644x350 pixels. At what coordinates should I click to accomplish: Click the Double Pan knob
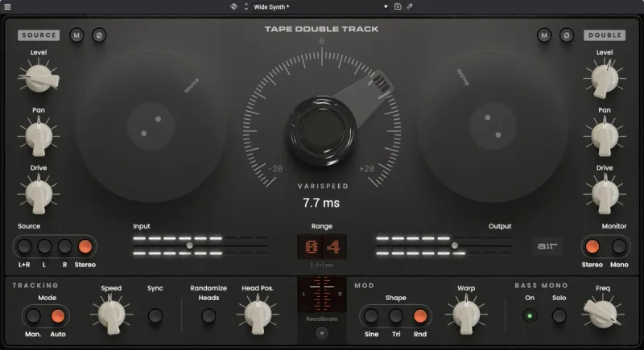(x=605, y=136)
